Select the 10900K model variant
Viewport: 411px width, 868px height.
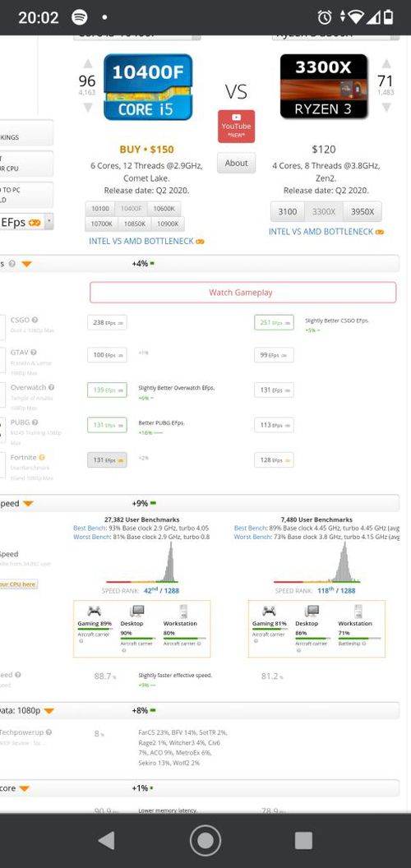tap(168, 224)
